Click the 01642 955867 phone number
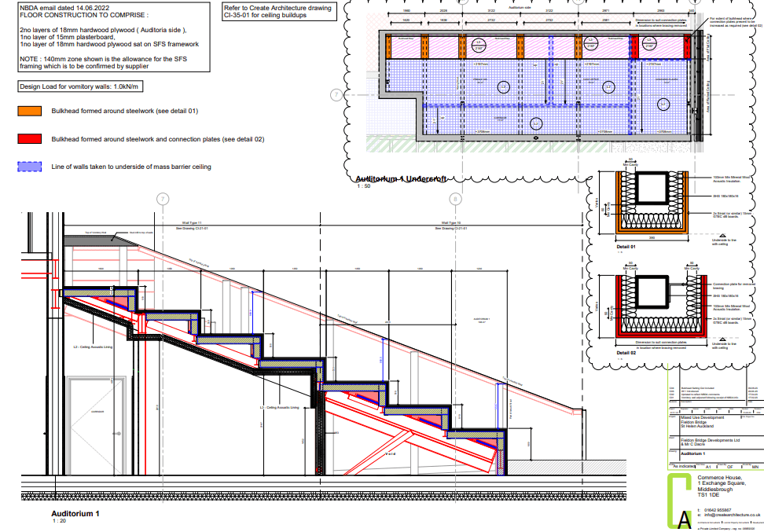This screenshot has width=764, height=532. 718,510
